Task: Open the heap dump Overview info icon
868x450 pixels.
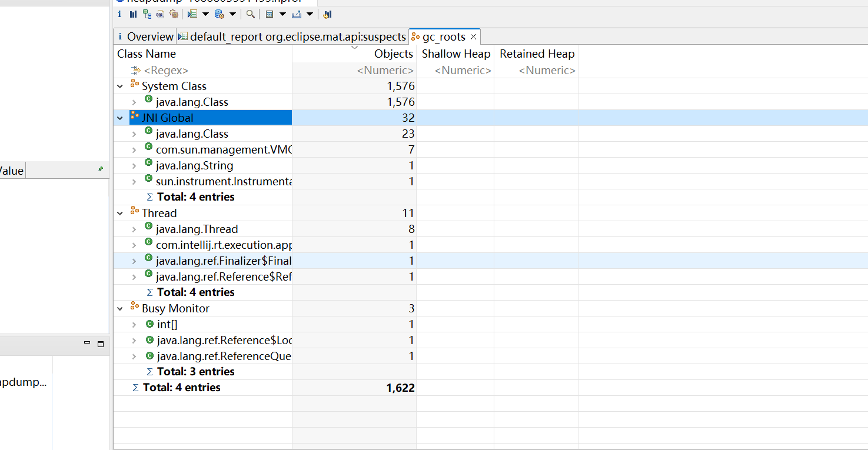Action: tap(119, 14)
